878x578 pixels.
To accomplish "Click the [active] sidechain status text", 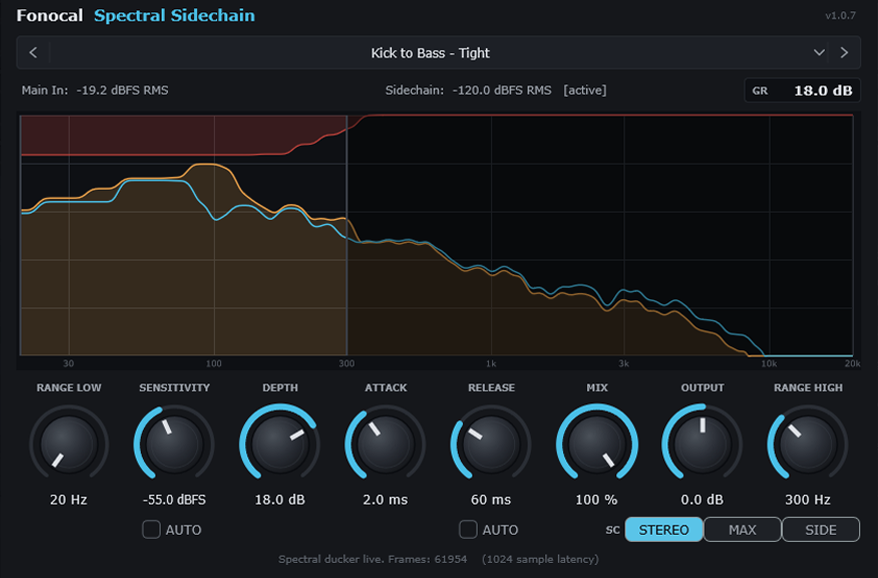I will coord(585,90).
